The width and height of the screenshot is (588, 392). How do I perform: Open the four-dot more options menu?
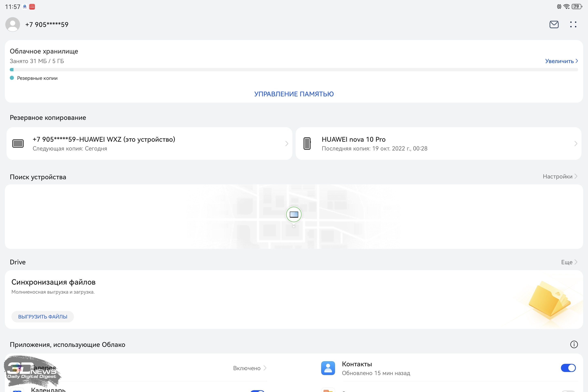point(573,24)
